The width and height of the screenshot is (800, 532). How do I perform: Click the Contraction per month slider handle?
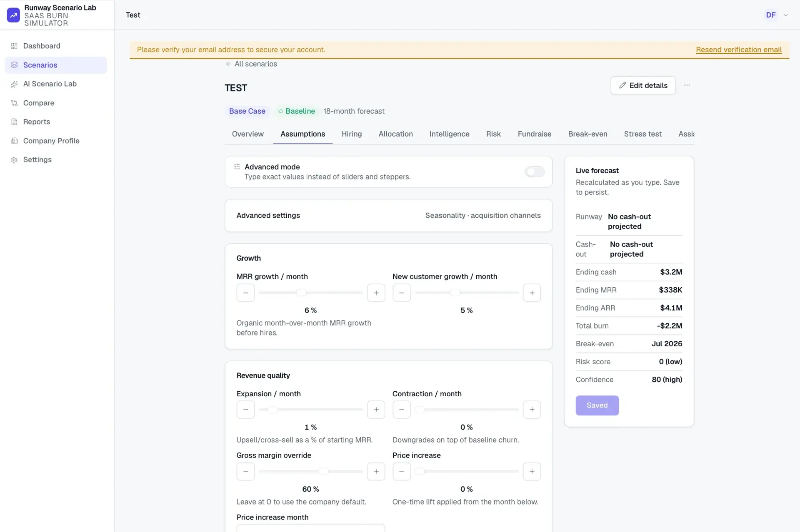coord(420,410)
